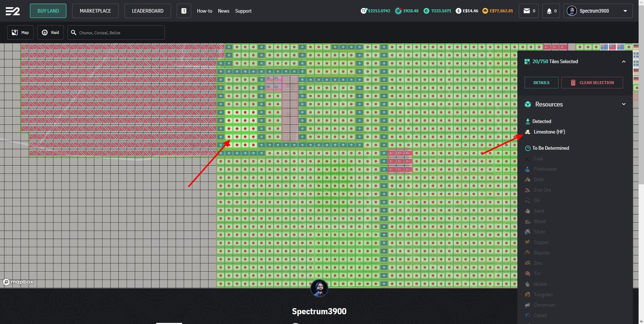The width and height of the screenshot is (644, 324).
Task: Click the Mapbox logo attribution
Action: (x=18, y=282)
